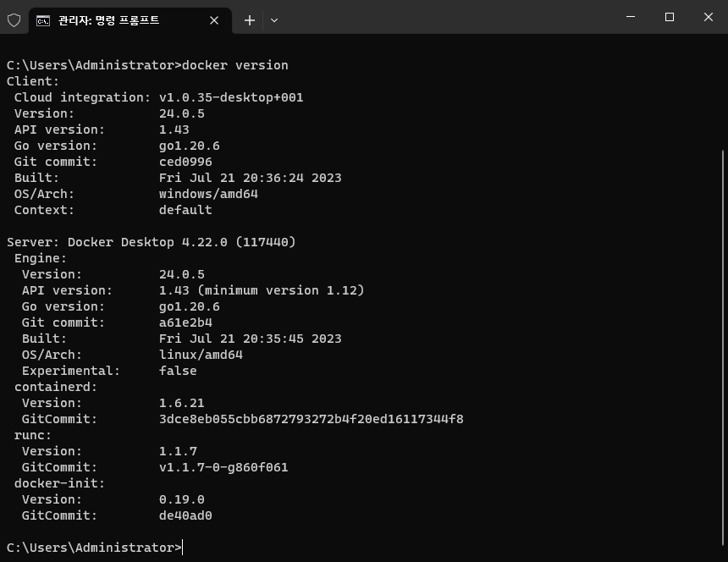Click the 'Client:' heading line
728x562 pixels.
tap(33, 81)
